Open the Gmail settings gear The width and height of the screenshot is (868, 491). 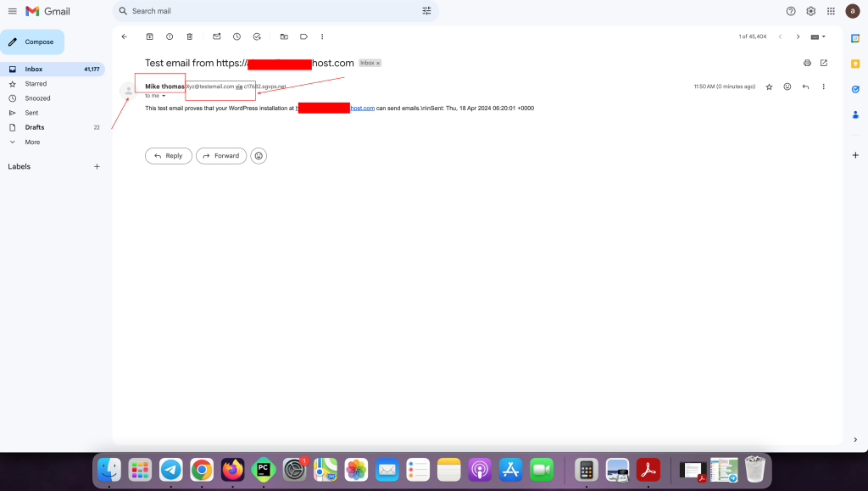(810, 11)
